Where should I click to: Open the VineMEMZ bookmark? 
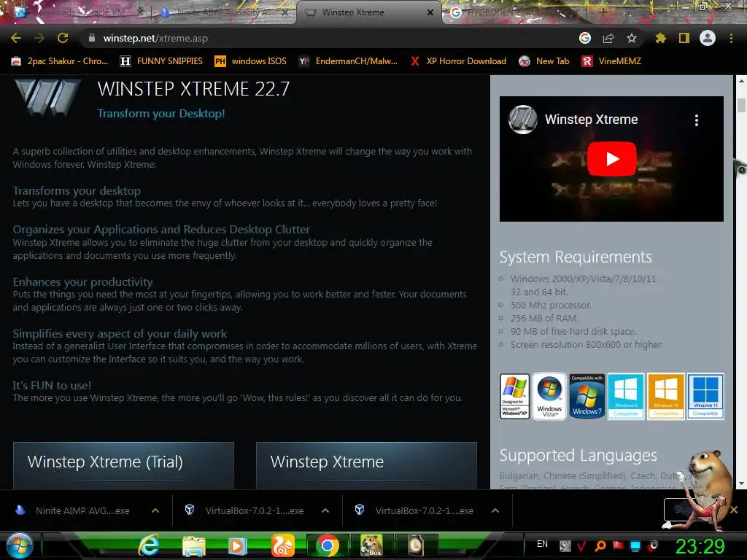(x=611, y=61)
